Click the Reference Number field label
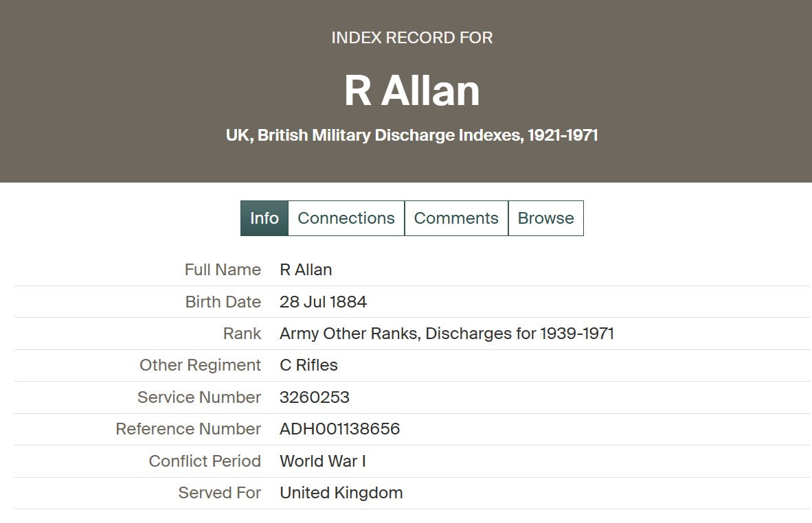 (x=188, y=429)
